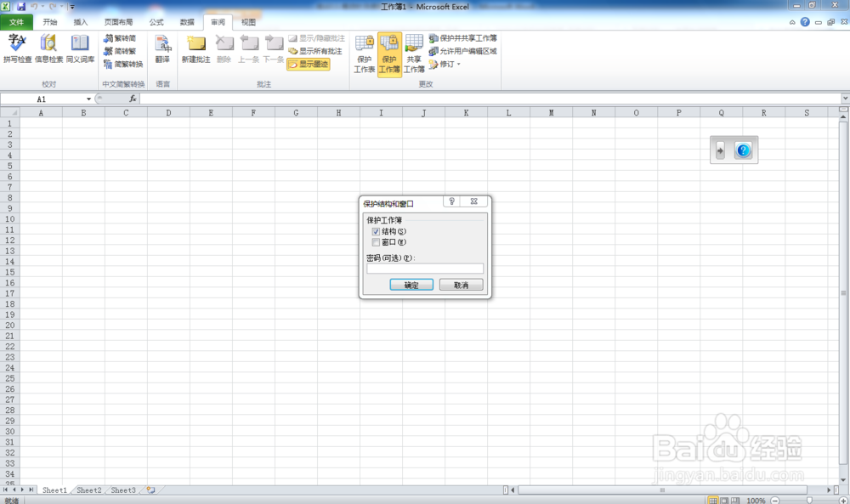850x504 pixels.
Task: Toggle Show/Hide Comment (显示/隐藏批注)
Action: (x=316, y=38)
